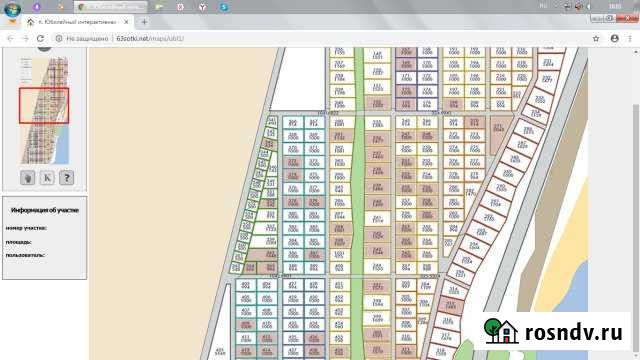The width and height of the screenshot is (640, 360).
Task: Click the Chrome window button in the taskbar
Action: pos(111,7)
